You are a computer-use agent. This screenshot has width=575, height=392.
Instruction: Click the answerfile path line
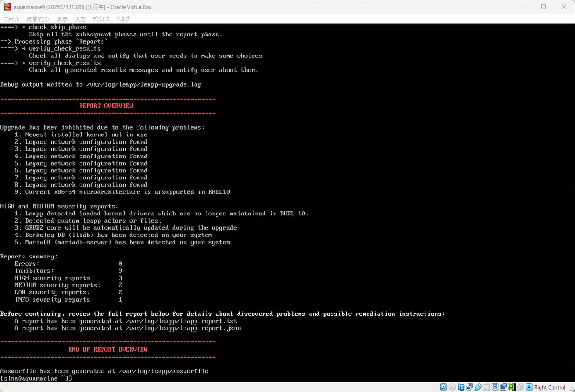(104, 371)
